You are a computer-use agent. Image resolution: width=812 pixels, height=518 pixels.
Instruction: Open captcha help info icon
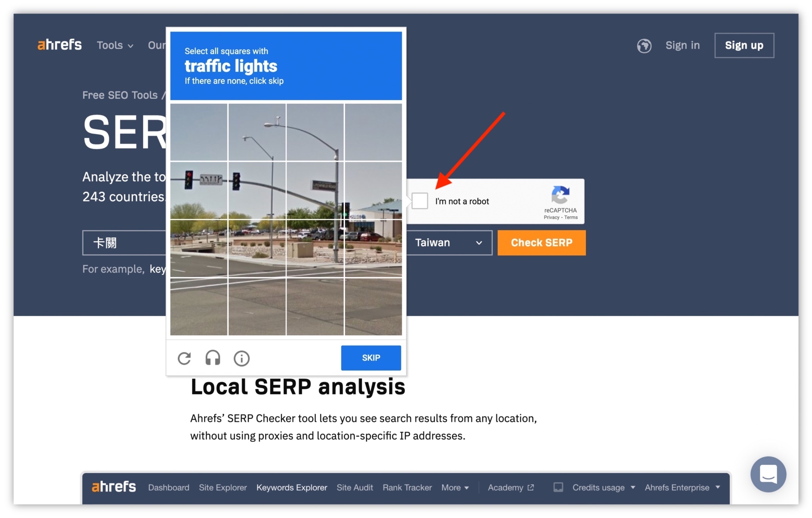[x=242, y=358]
